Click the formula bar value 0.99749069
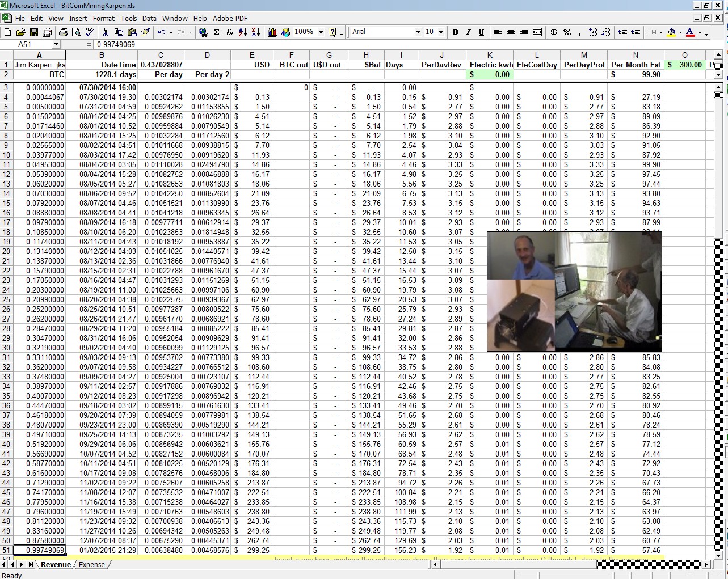 pos(116,44)
